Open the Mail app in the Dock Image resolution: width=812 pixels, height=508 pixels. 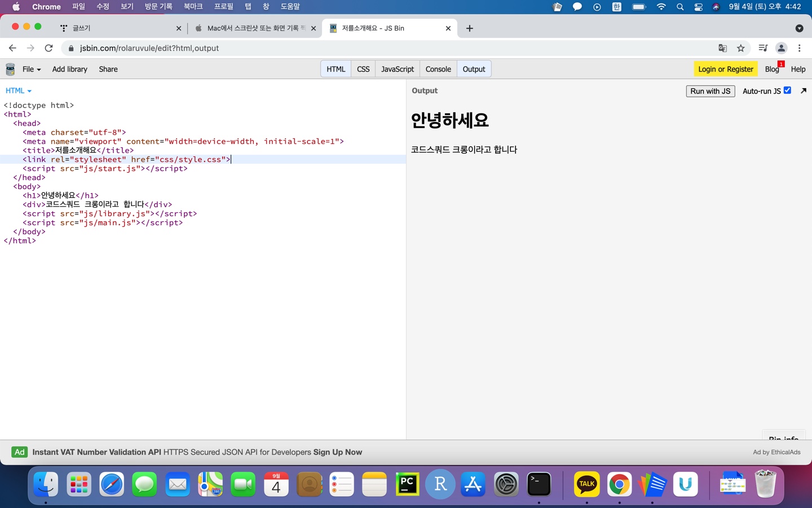click(x=178, y=484)
